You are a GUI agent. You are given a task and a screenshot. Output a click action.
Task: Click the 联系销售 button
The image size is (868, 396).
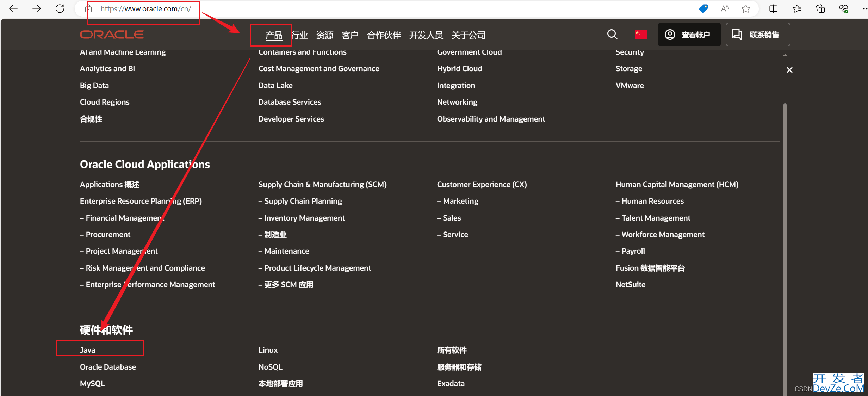point(758,35)
